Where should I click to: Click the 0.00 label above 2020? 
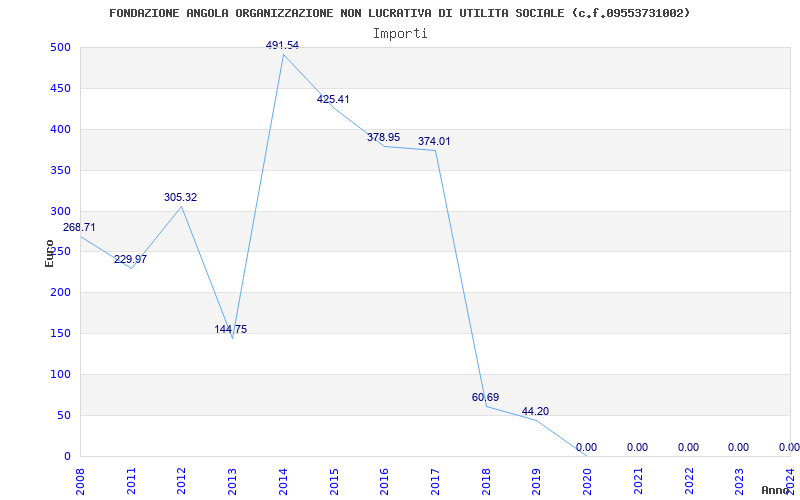[586, 447]
